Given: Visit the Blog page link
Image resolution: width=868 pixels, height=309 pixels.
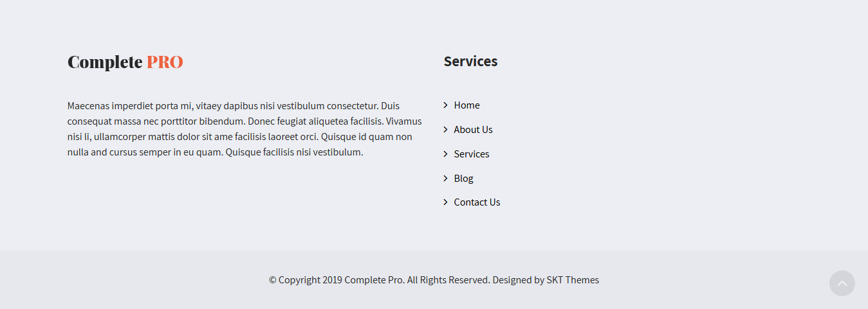Looking at the screenshot, I should 463,179.
